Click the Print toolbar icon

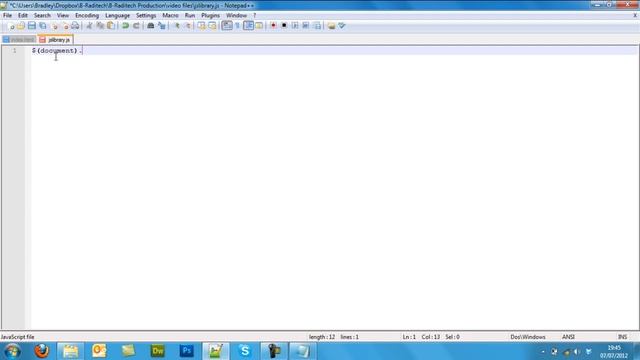pos(75,26)
